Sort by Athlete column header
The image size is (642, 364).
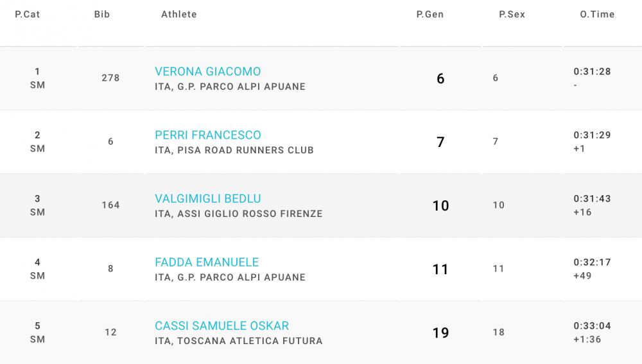(x=179, y=14)
